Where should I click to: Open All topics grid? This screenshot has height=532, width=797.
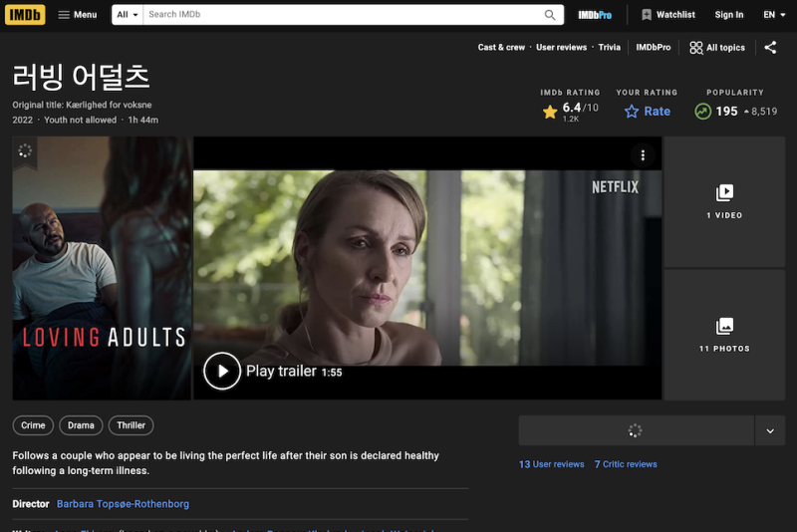717,48
